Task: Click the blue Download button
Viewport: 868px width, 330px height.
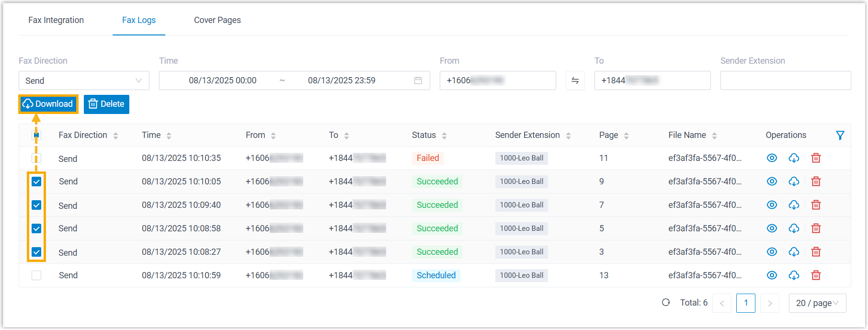Action: 48,104
